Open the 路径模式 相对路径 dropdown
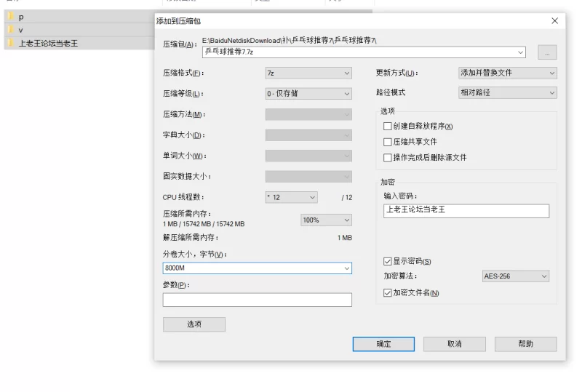The image size is (582, 392). (x=507, y=92)
